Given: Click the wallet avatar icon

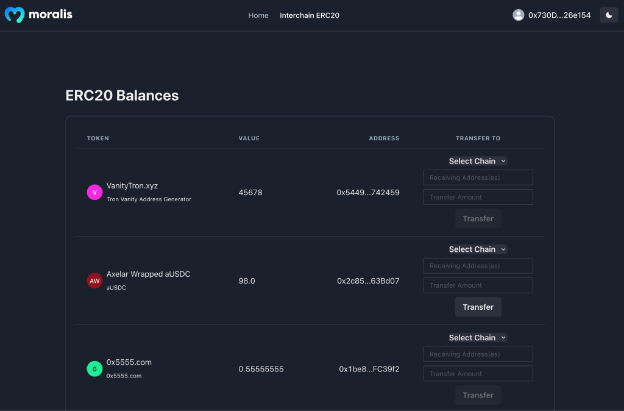Looking at the screenshot, I should pyautogui.click(x=518, y=15).
